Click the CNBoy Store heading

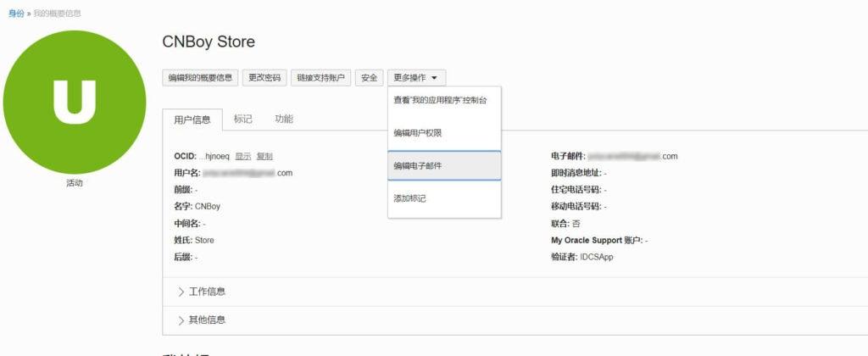(x=209, y=42)
